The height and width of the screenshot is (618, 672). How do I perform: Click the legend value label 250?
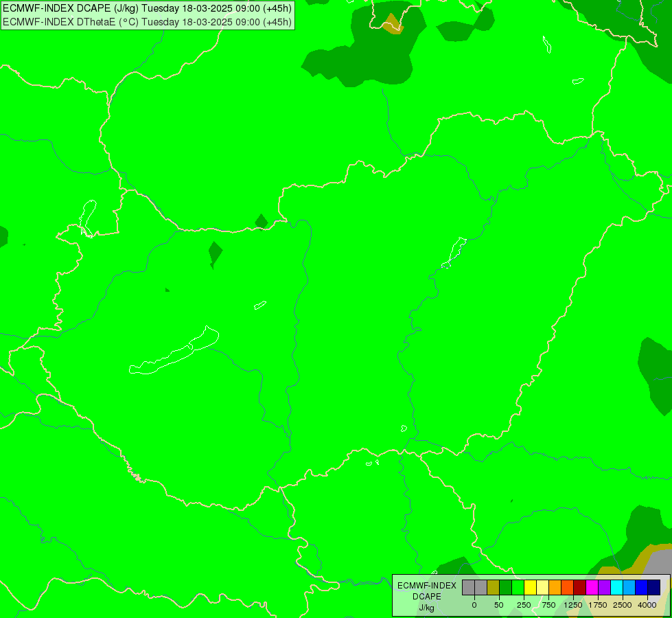[x=524, y=605]
